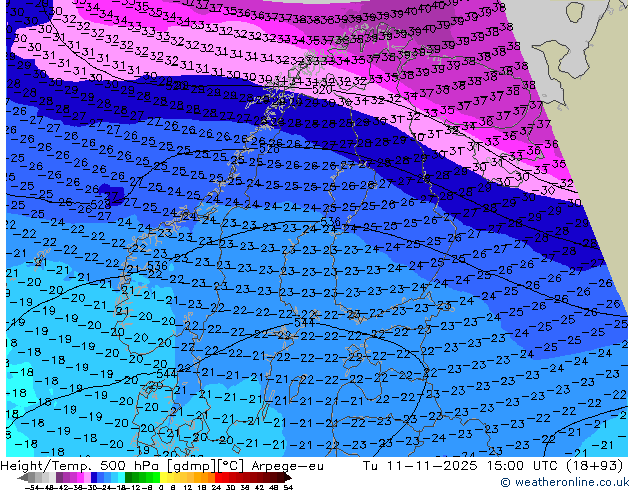Click the Arpege-eu model name
634x490 pixels.
coord(287,466)
